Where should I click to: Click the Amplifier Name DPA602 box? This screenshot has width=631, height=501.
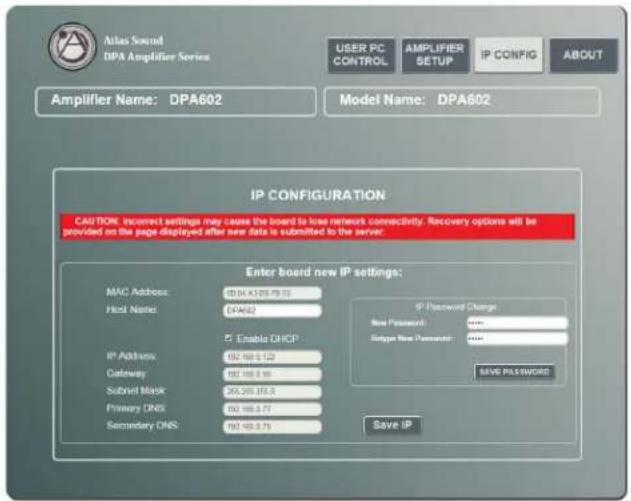click(176, 101)
